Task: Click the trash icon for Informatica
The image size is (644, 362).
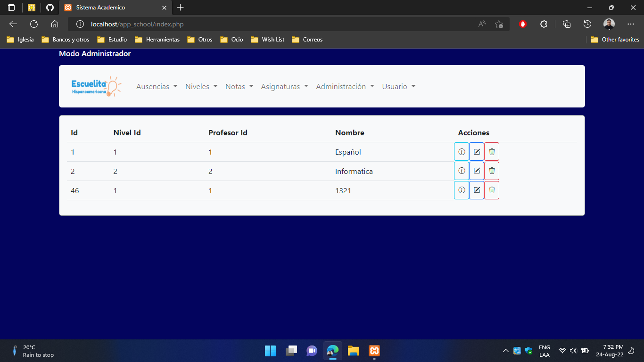Action: point(491,171)
